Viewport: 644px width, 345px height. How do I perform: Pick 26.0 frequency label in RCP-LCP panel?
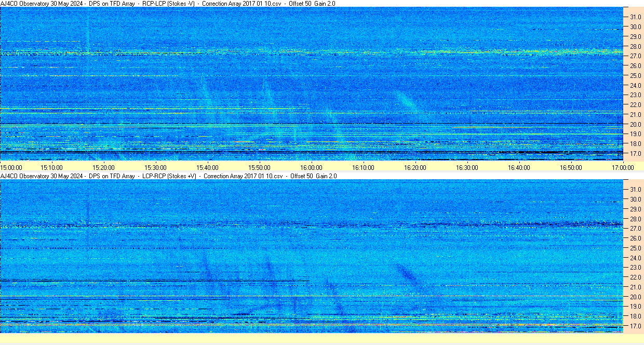(636, 65)
